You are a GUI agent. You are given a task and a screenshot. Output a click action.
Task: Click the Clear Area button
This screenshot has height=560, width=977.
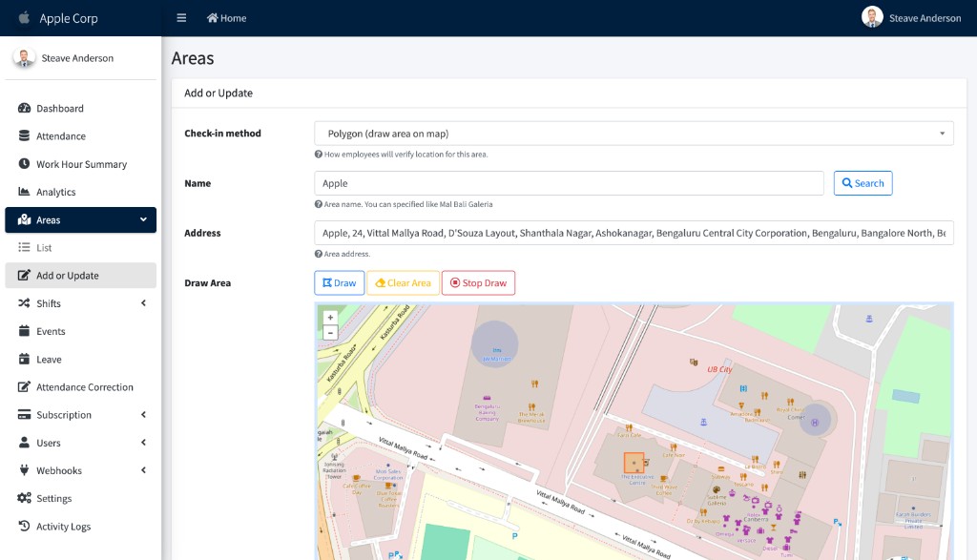point(402,283)
